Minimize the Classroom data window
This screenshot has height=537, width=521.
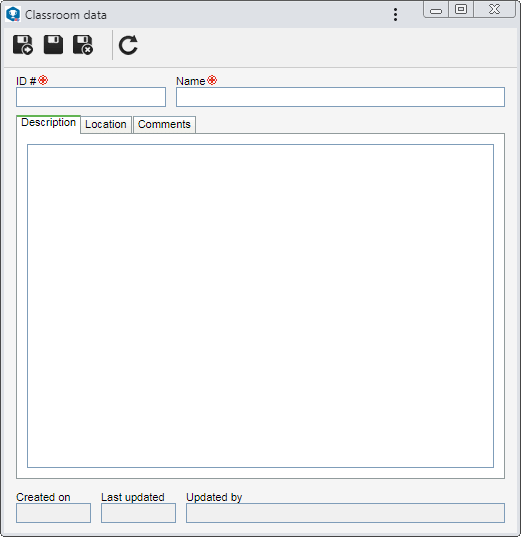(436, 9)
